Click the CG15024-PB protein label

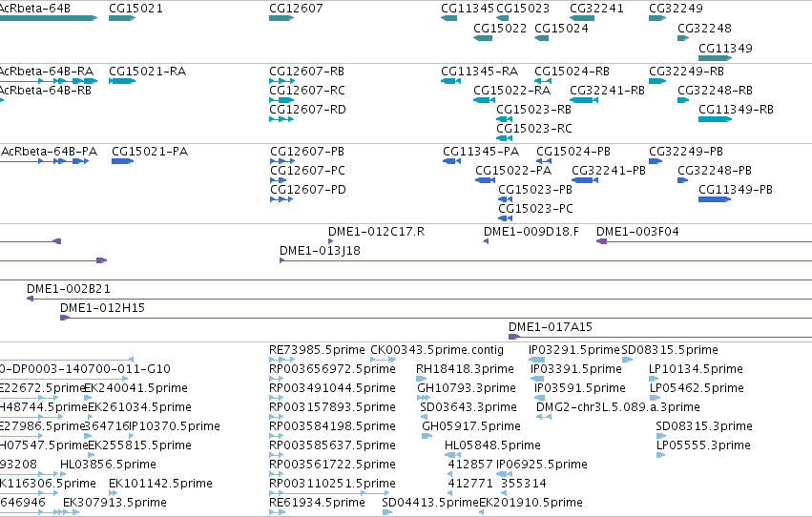pos(573,151)
